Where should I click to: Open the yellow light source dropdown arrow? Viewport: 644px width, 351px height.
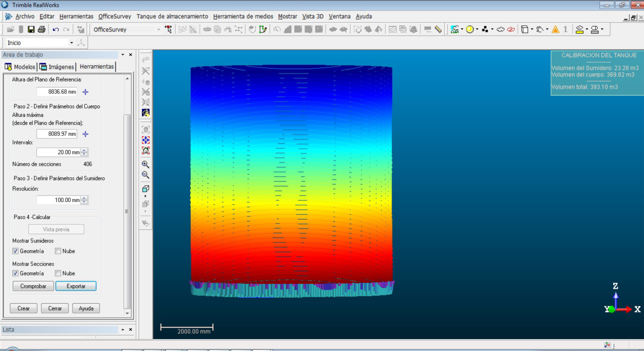click(477, 30)
